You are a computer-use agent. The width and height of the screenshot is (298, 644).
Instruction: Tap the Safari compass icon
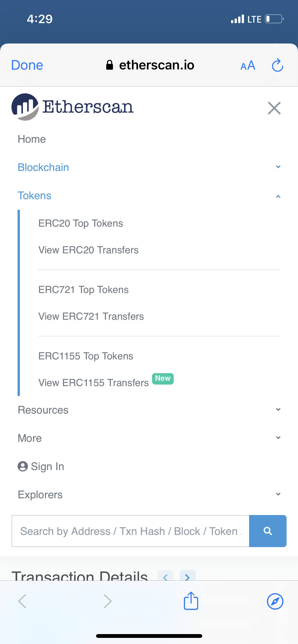(275, 601)
